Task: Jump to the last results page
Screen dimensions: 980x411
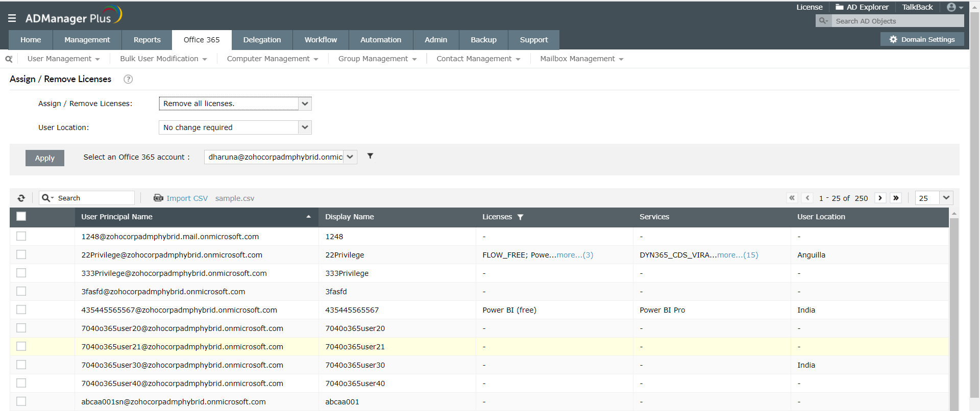Action: (896, 198)
